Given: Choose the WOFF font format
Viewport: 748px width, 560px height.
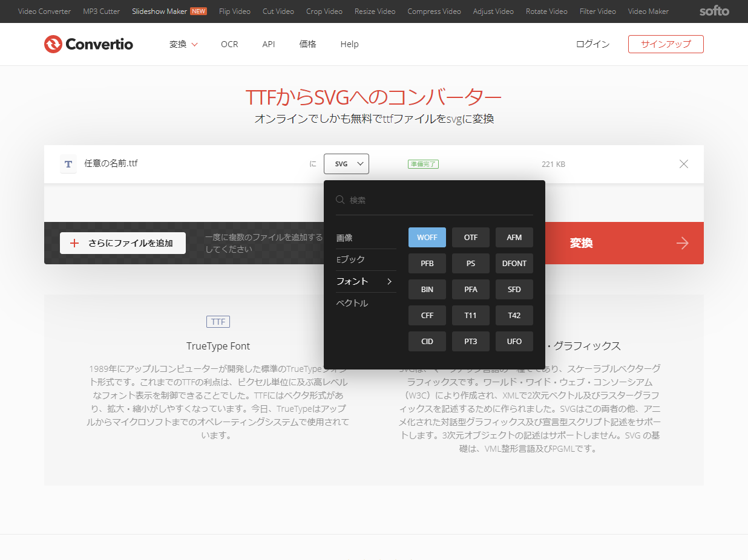Looking at the screenshot, I should tap(427, 238).
